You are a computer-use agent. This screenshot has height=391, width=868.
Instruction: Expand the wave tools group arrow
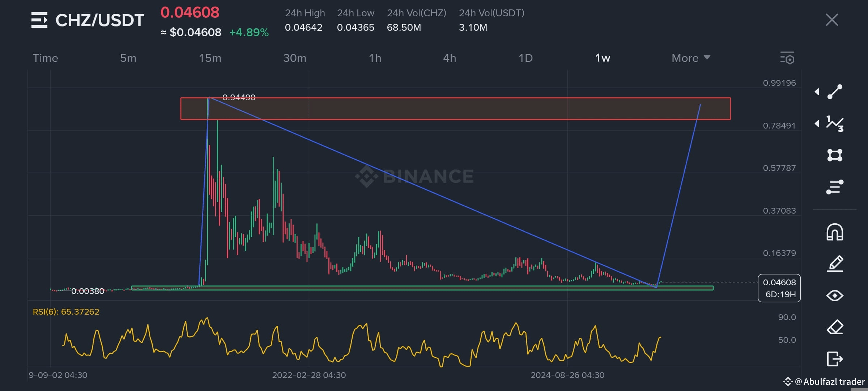(817, 124)
